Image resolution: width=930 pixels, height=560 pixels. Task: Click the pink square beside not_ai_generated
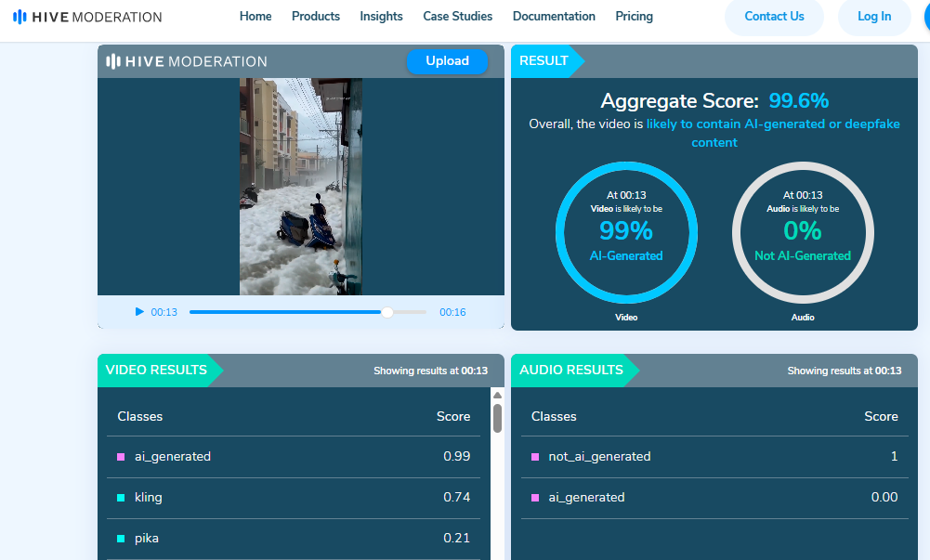(535, 457)
